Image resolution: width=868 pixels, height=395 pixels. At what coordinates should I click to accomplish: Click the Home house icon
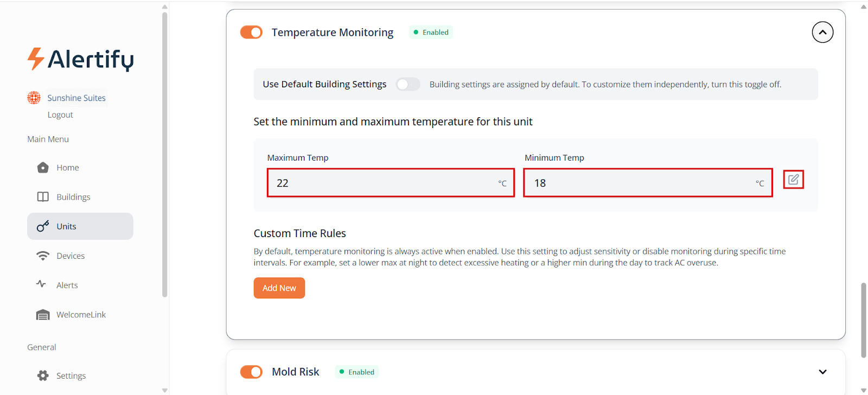(43, 168)
